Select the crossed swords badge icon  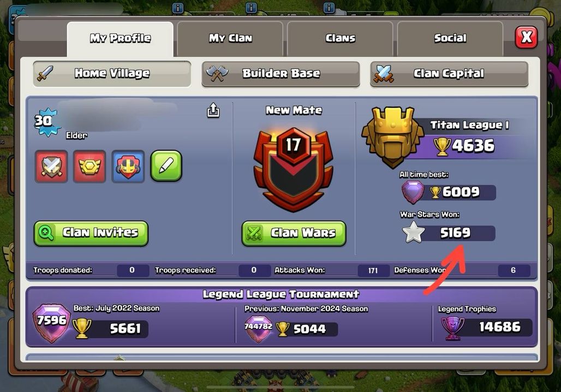[x=51, y=167]
